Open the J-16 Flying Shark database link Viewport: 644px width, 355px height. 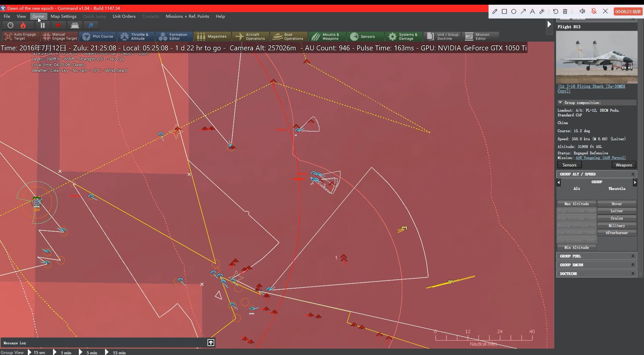click(591, 89)
